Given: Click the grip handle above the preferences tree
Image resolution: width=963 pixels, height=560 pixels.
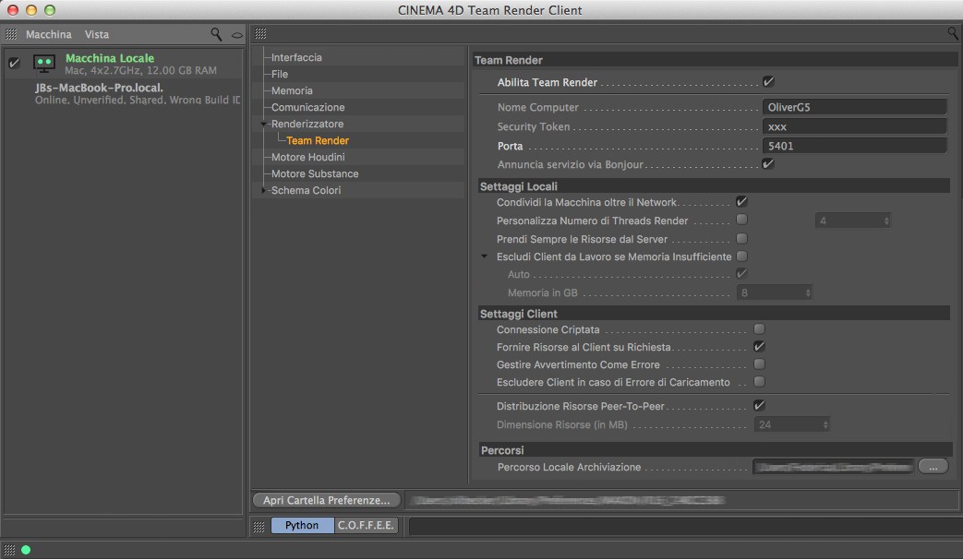Looking at the screenshot, I should 260,34.
